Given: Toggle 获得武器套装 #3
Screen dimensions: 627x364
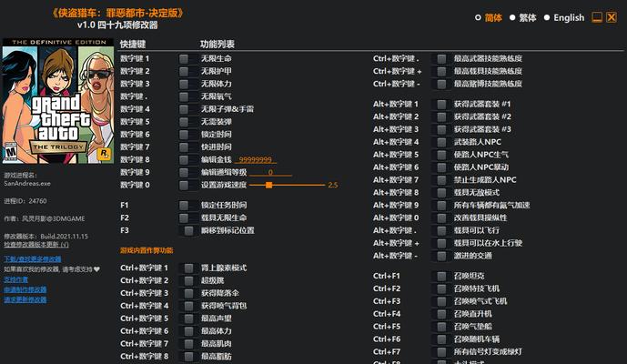Looking at the screenshot, I should coord(441,129).
